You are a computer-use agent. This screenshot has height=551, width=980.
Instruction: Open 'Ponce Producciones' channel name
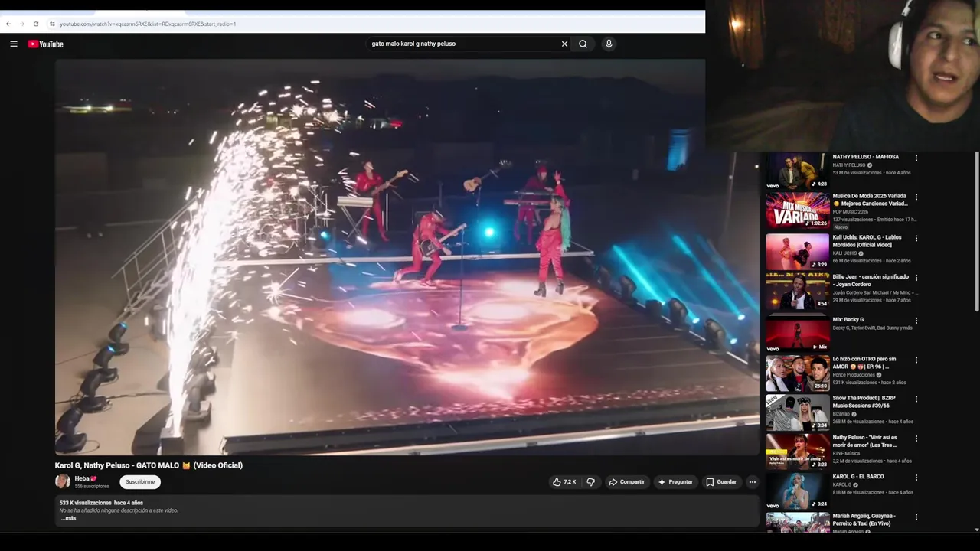pyautogui.click(x=854, y=375)
